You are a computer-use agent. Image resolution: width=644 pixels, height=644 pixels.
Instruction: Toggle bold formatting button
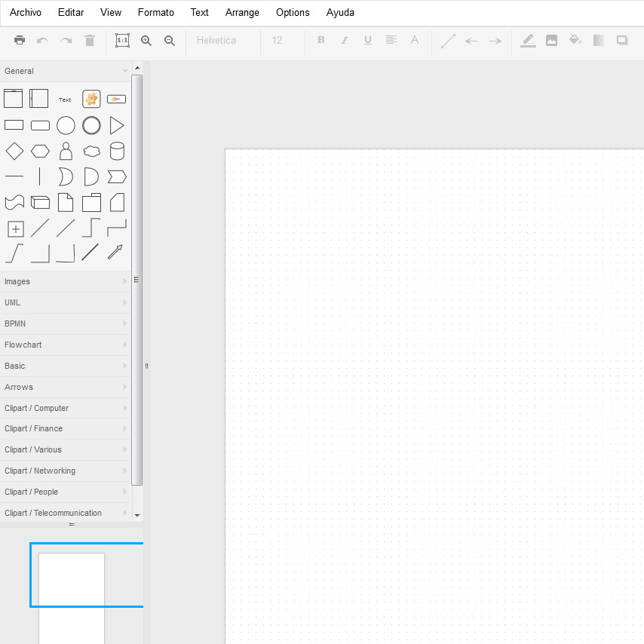click(321, 40)
